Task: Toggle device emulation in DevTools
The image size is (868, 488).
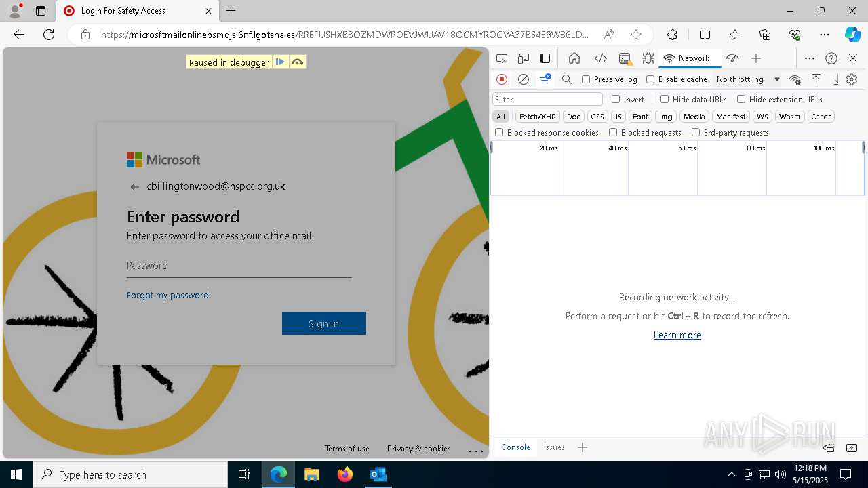Action: click(524, 58)
